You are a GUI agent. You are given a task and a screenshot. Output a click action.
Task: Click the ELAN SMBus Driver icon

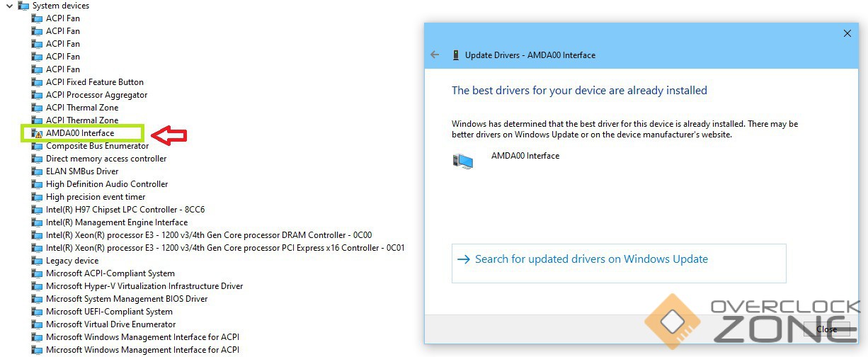coord(37,171)
